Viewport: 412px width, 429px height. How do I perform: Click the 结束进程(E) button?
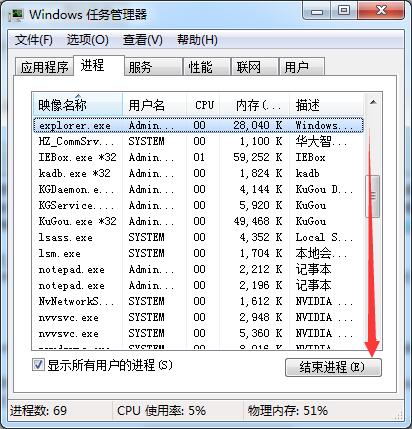pos(333,367)
